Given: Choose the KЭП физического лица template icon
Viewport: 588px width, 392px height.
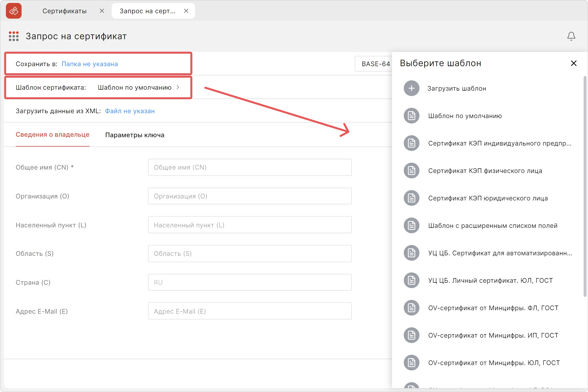Looking at the screenshot, I should pos(412,171).
